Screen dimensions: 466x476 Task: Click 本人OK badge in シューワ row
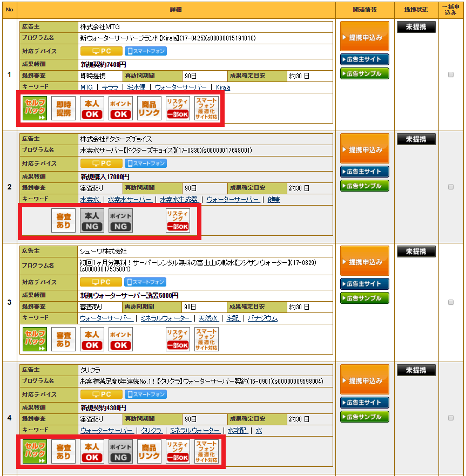pos(92,339)
